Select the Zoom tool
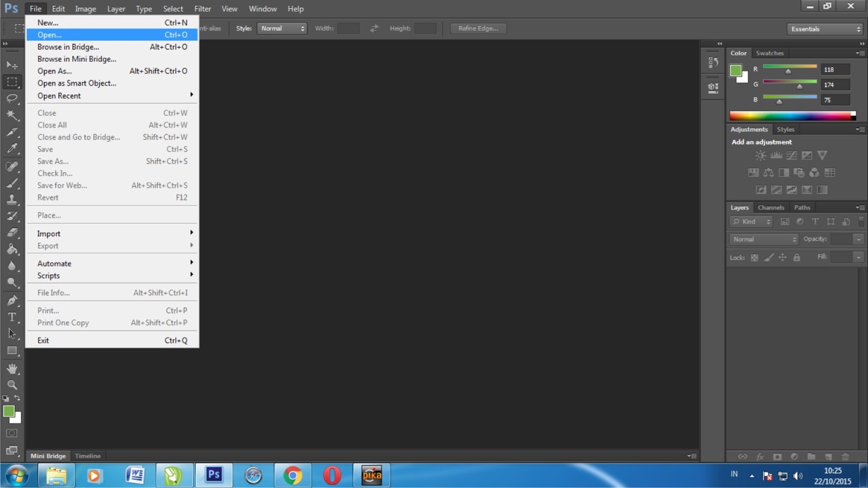 12,385
